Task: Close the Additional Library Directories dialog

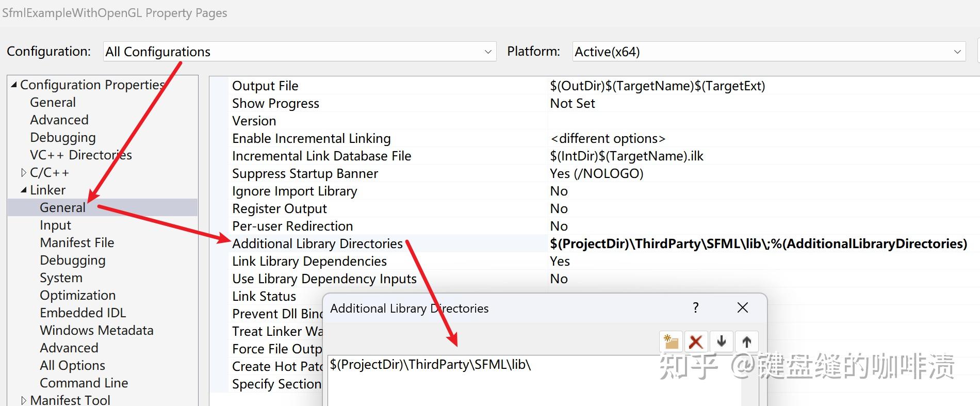Action: click(x=743, y=308)
